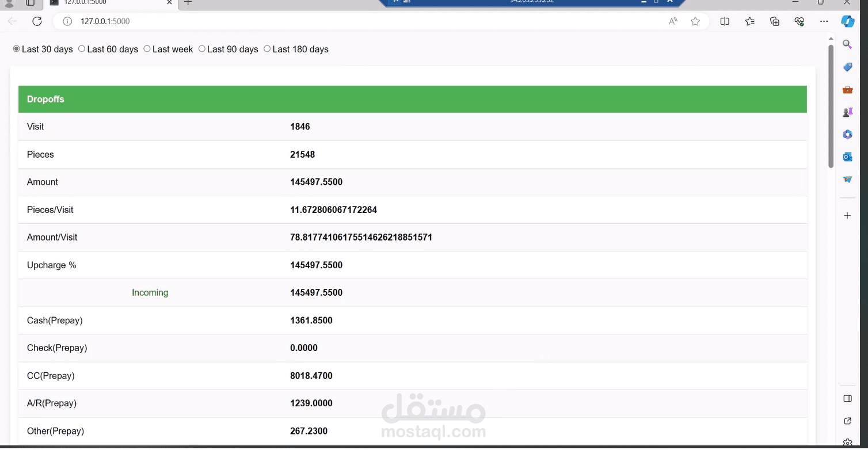Open the sidebar Drop paper-plane icon
The width and height of the screenshot is (868, 450).
[x=847, y=180]
